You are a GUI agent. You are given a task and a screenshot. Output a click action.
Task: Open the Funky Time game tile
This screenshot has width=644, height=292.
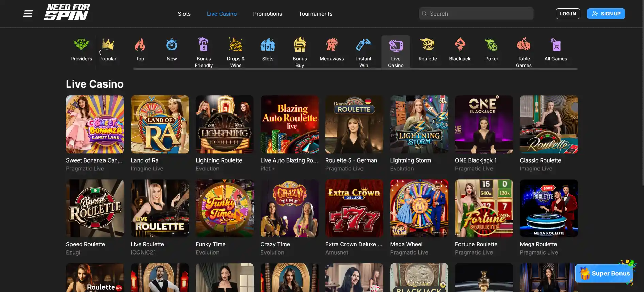225,208
